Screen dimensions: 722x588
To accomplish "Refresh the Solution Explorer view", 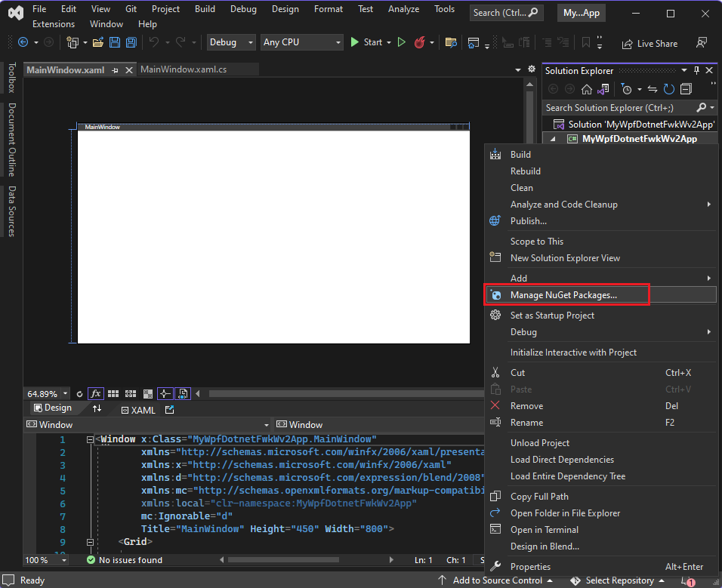I will 668,88.
